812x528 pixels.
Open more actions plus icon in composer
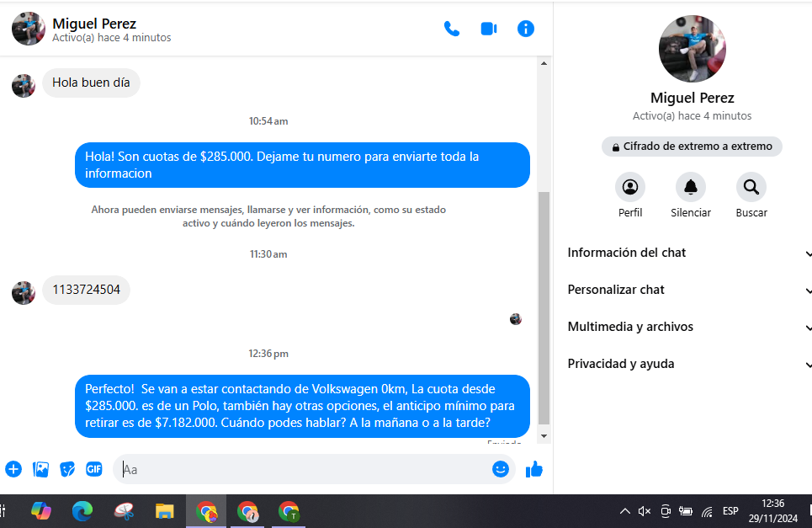click(x=13, y=469)
